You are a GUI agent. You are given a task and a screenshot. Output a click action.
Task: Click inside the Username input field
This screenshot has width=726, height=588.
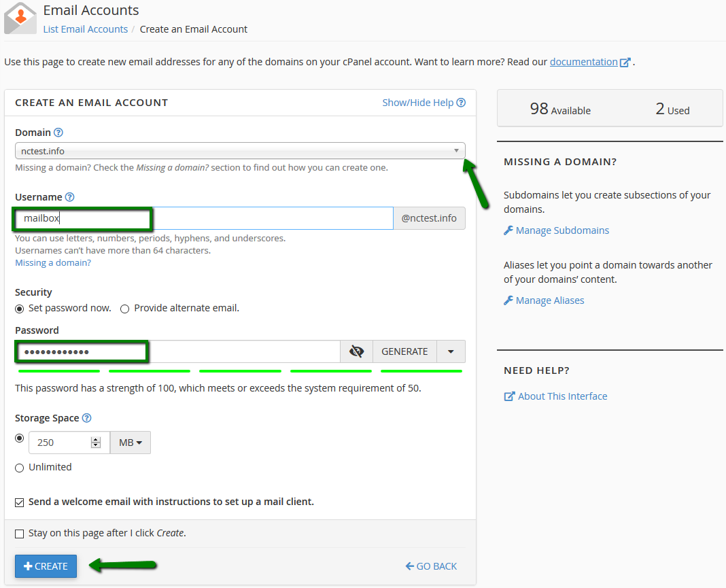204,218
